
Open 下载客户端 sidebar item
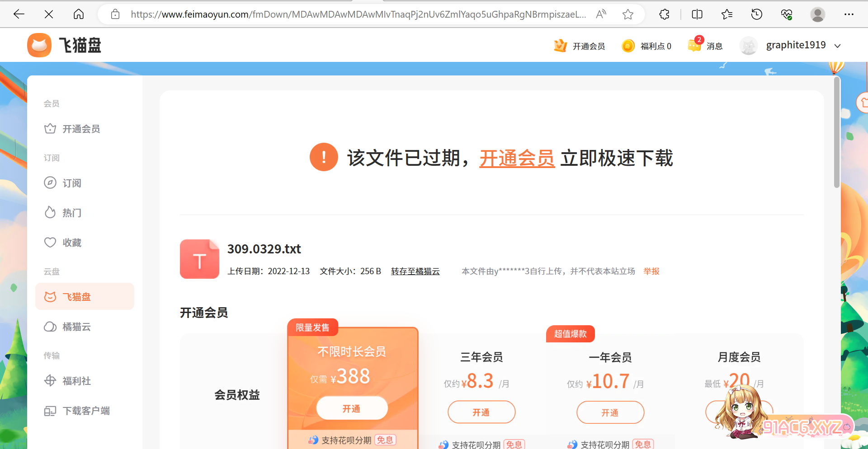[x=86, y=411]
